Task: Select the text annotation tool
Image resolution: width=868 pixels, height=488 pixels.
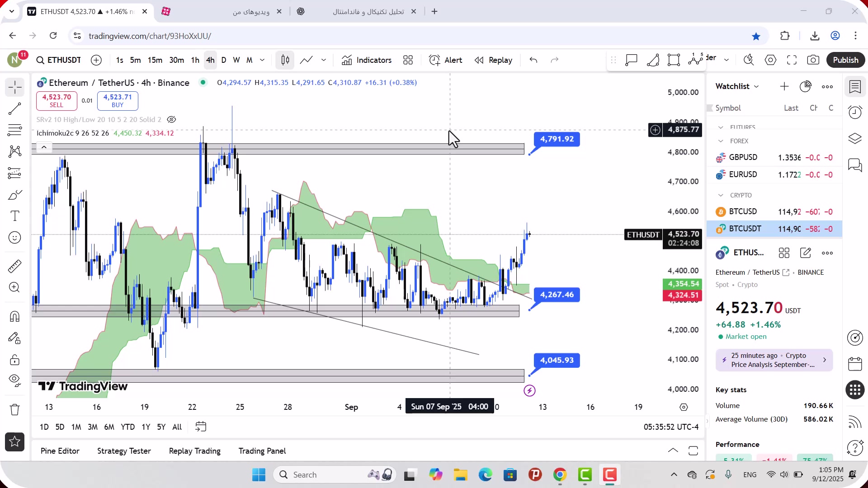Action: coord(15,216)
